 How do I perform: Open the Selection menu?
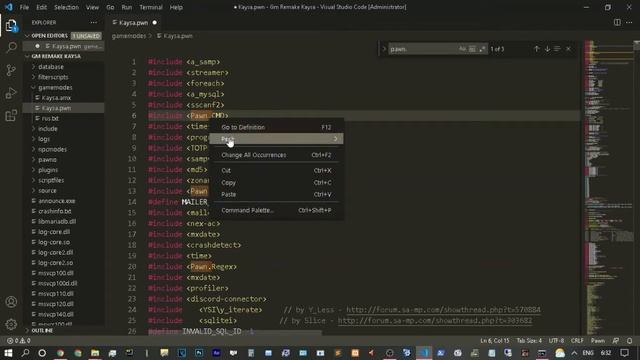(66, 7)
